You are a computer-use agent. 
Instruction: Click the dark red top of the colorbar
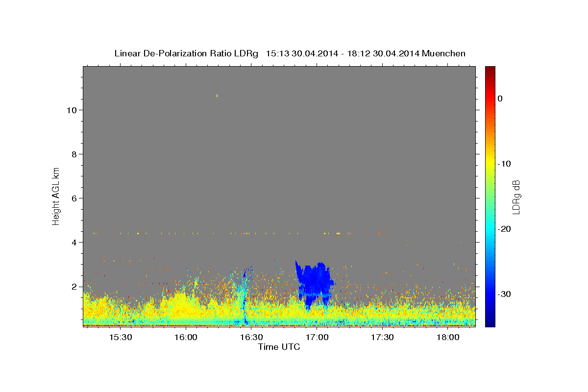point(490,69)
